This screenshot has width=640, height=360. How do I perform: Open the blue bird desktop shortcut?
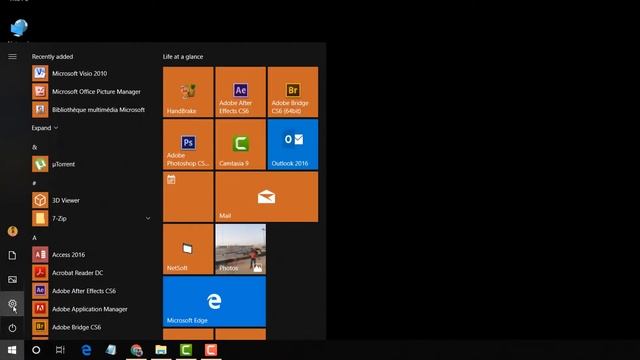tap(19, 28)
